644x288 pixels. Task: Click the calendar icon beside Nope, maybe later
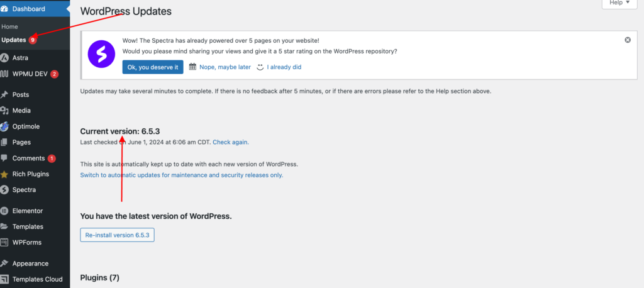[192, 67]
